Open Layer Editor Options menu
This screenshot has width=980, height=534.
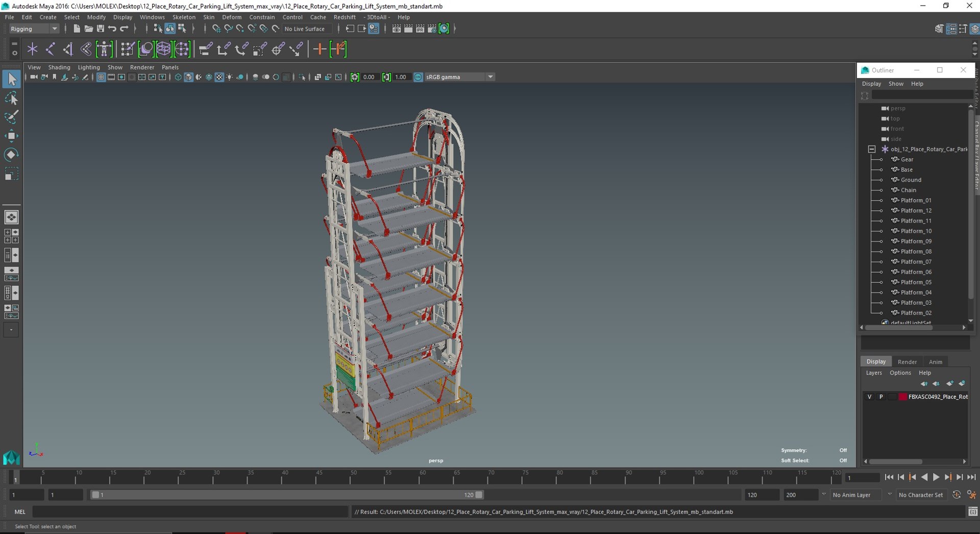pyautogui.click(x=900, y=373)
